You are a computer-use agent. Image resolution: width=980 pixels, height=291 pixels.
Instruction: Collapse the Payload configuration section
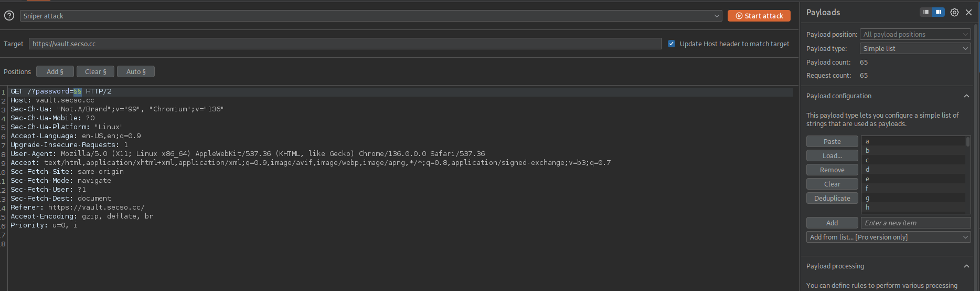[x=966, y=96]
